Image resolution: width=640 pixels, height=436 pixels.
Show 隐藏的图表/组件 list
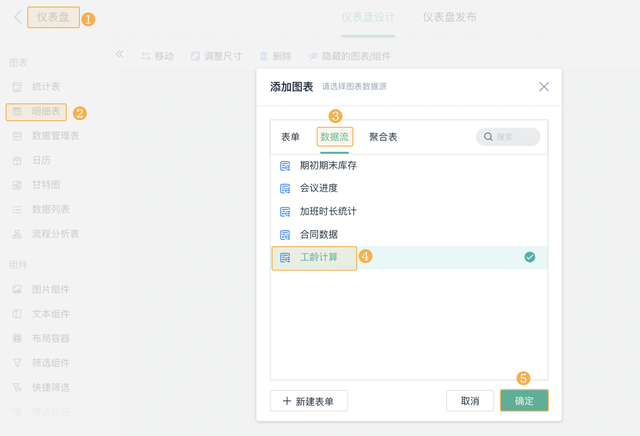349,56
